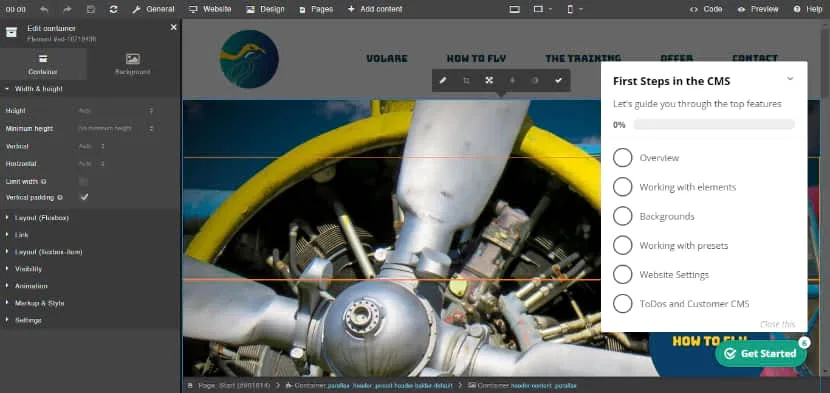Open the Pages menu
The height and width of the screenshot is (393, 830).
click(316, 9)
